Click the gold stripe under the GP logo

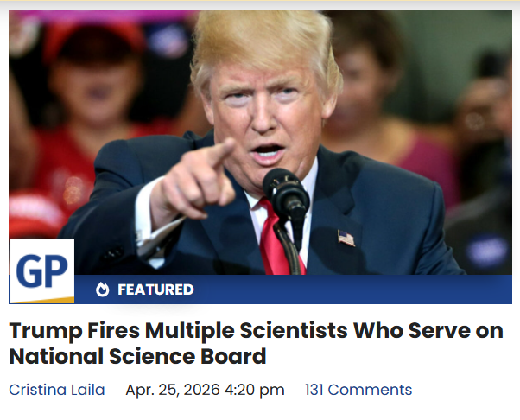(41, 299)
